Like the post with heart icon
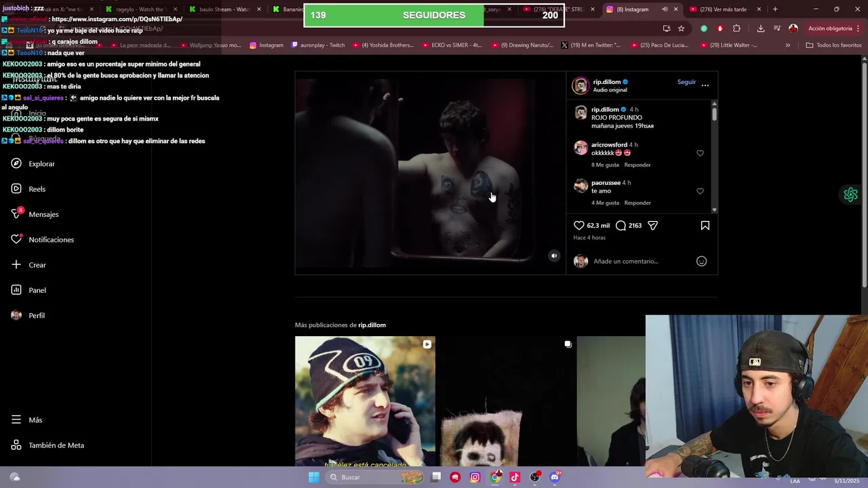Viewport: 868px width, 488px height. (579, 225)
